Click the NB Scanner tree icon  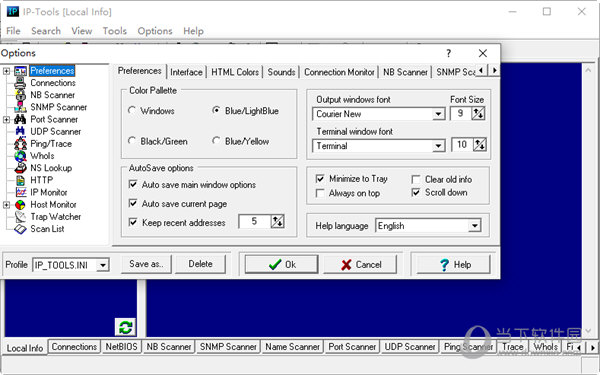click(x=20, y=95)
